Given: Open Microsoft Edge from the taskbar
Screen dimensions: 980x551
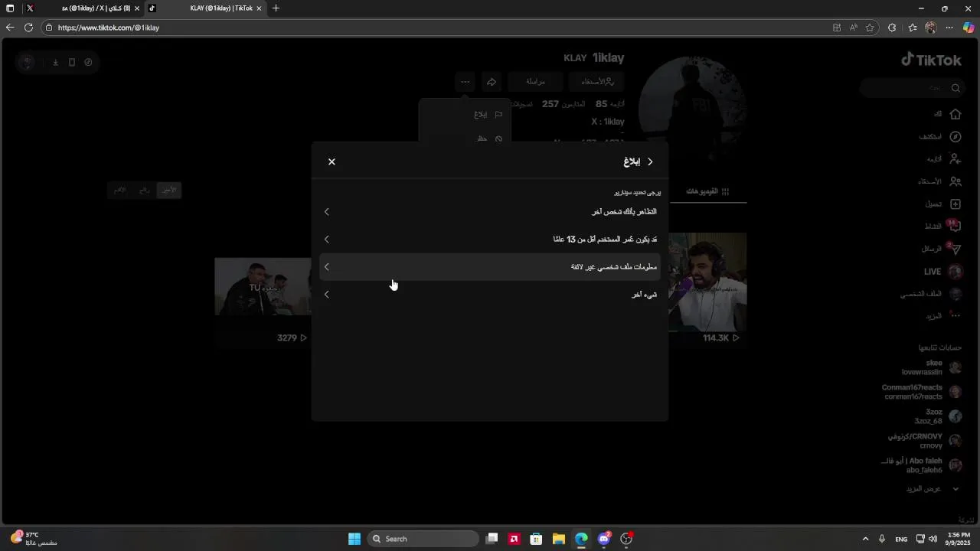Looking at the screenshot, I should 581,539.
